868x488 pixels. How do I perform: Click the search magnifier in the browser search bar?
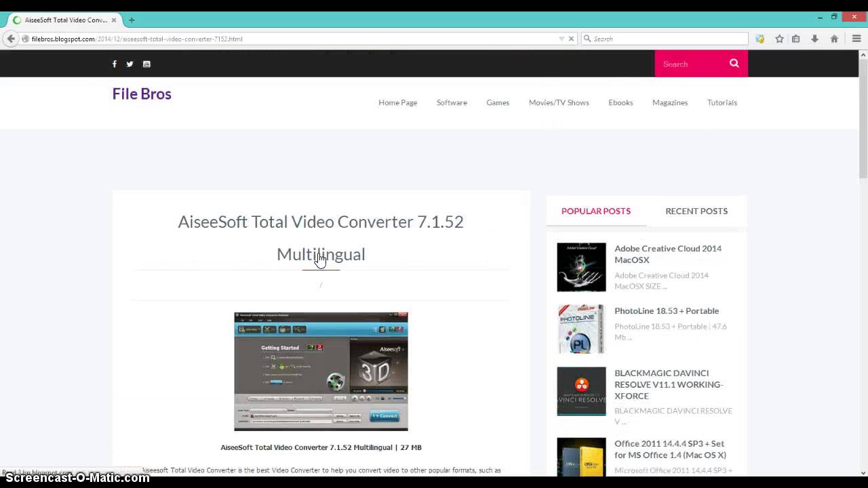coord(587,39)
